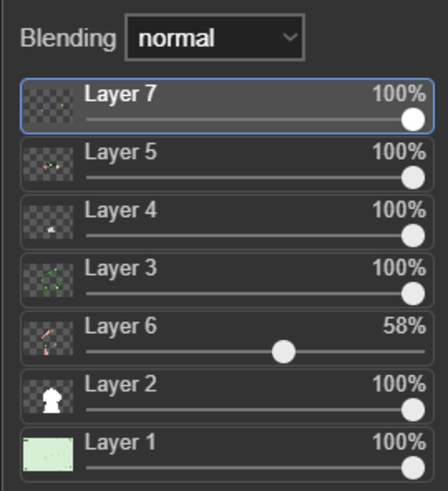Select the Layer 7 thumbnail

click(x=48, y=106)
